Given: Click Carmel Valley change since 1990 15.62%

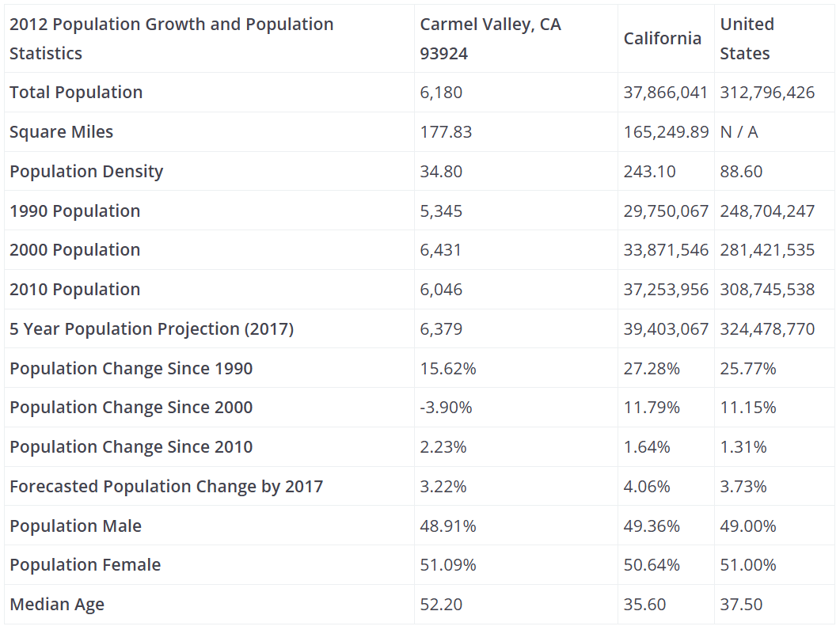Looking at the screenshot, I should click(x=448, y=369).
